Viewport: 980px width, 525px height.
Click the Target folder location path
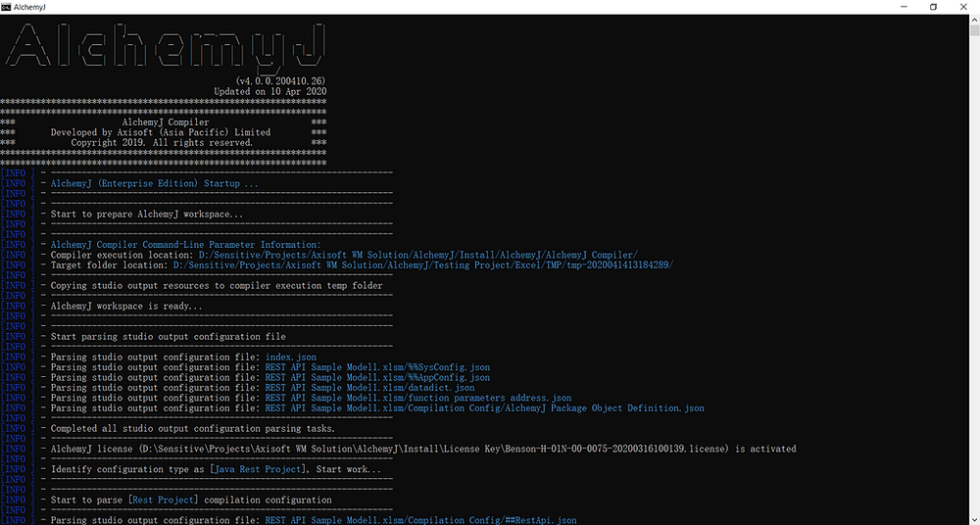[423, 265]
